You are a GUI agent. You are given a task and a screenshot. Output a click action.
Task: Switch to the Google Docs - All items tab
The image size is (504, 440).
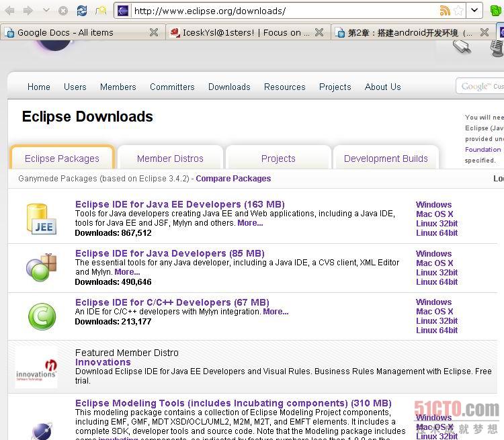pyautogui.click(x=82, y=32)
